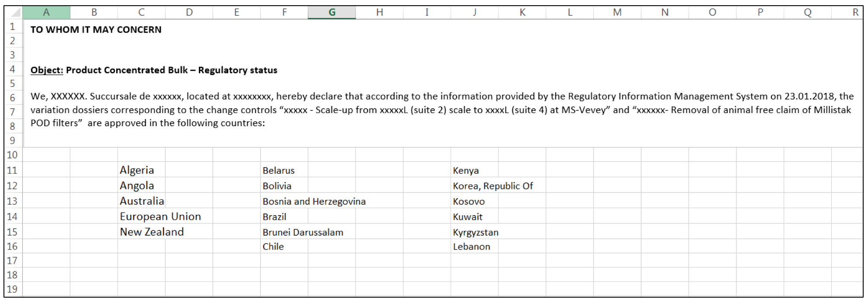Select the Lebanon cell

(x=471, y=247)
